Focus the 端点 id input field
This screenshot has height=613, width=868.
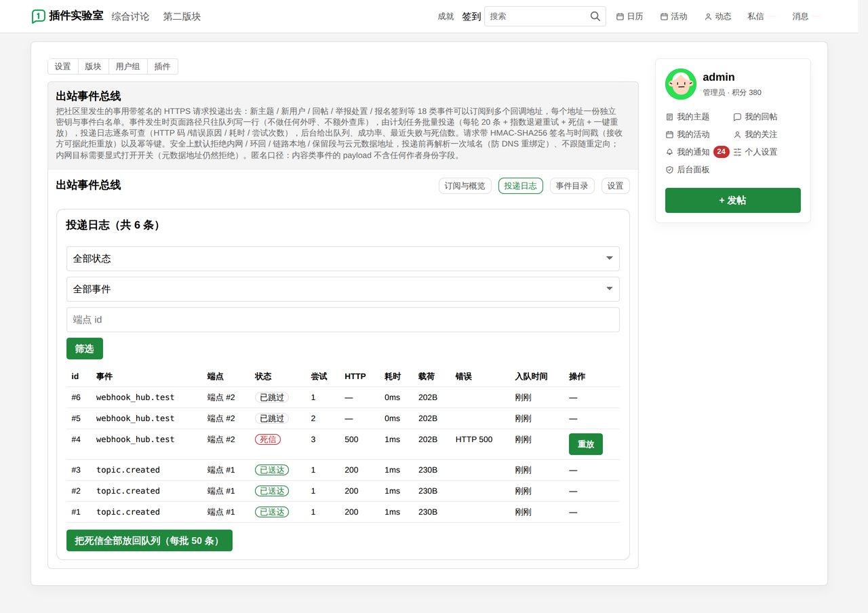point(343,319)
